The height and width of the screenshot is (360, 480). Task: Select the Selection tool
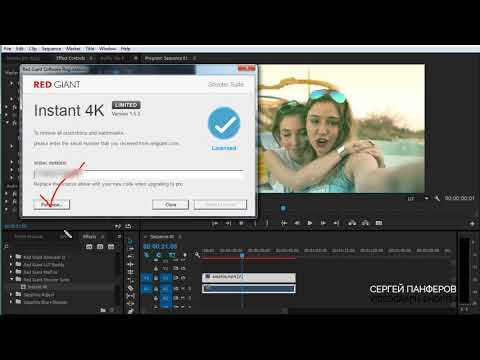point(130,241)
